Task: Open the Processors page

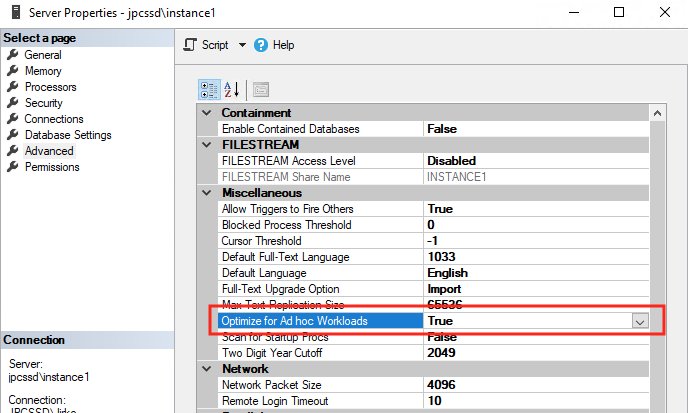Action: 50,87
